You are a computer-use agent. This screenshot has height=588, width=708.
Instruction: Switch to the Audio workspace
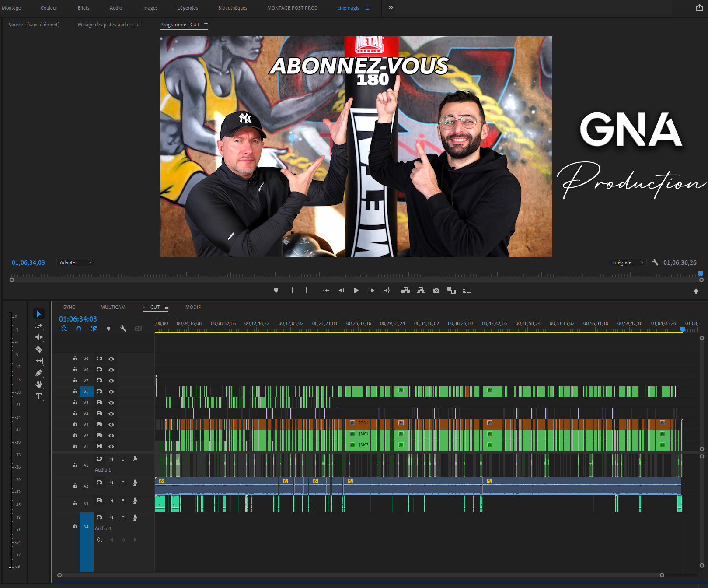(x=116, y=8)
